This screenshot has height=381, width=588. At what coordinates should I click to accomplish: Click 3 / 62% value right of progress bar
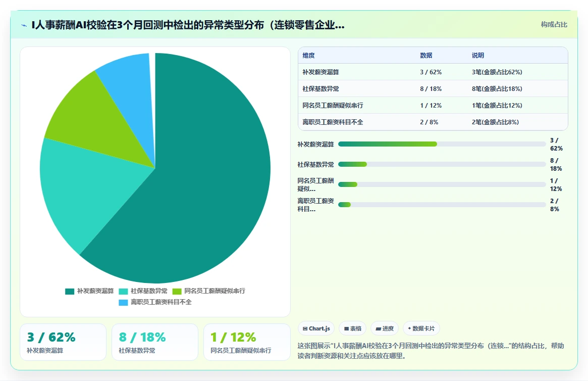tap(556, 144)
